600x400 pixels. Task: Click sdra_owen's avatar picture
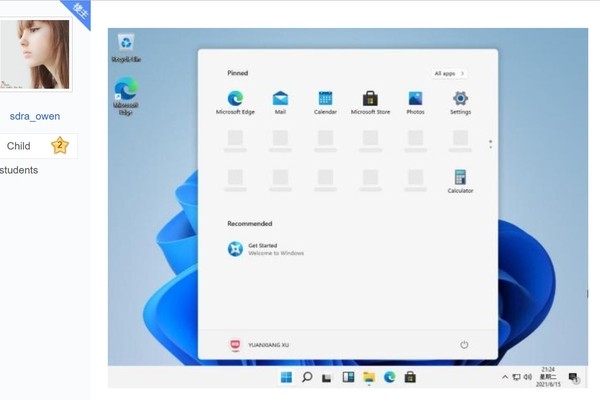(35, 54)
